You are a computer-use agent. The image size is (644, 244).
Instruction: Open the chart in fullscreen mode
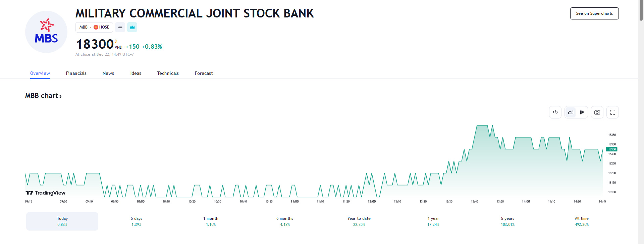click(612, 112)
